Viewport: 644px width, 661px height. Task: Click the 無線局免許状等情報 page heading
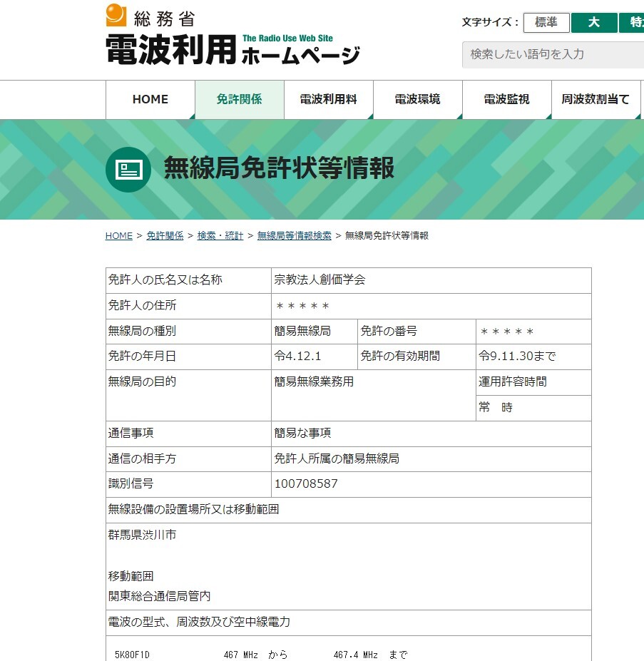click(279, 168)
